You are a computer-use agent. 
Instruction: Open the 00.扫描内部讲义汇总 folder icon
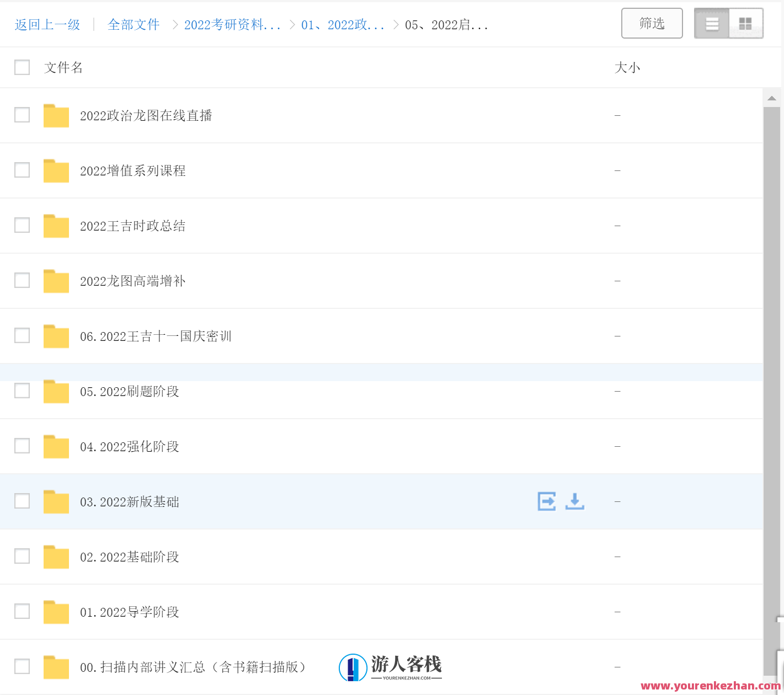pos(56,666)
